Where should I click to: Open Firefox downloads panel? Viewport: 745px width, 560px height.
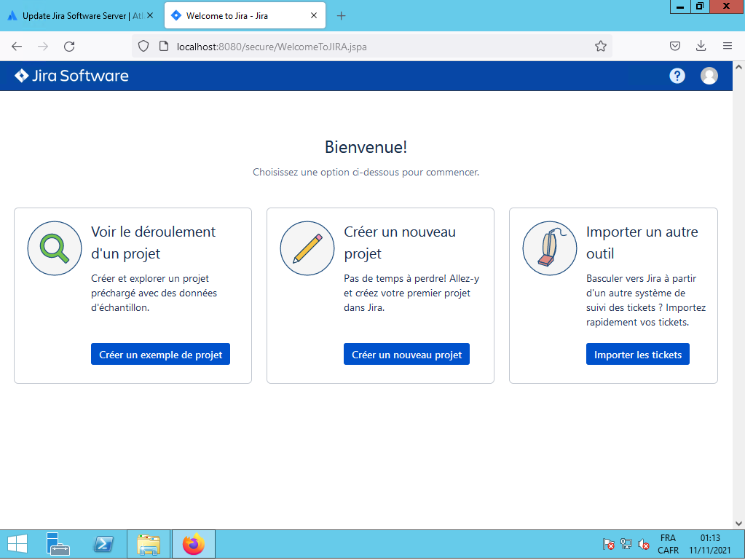pos(701,47)
